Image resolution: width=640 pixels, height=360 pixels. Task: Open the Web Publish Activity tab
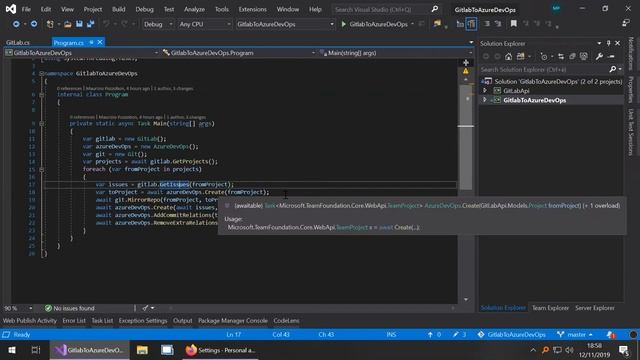click(x=30, y=320)
